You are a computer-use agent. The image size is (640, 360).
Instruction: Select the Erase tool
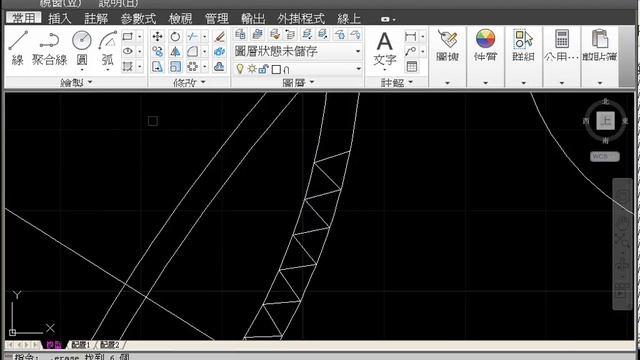219,36
